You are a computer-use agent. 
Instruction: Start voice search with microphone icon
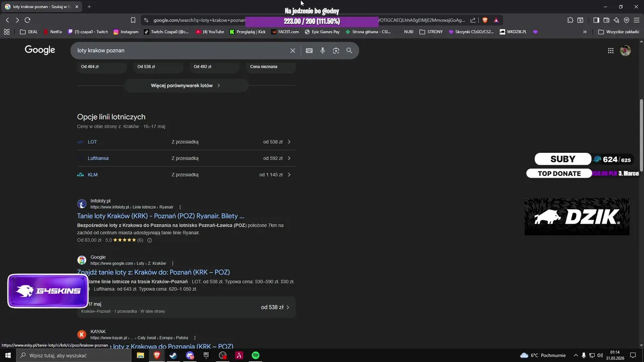[x=323, y=50]
